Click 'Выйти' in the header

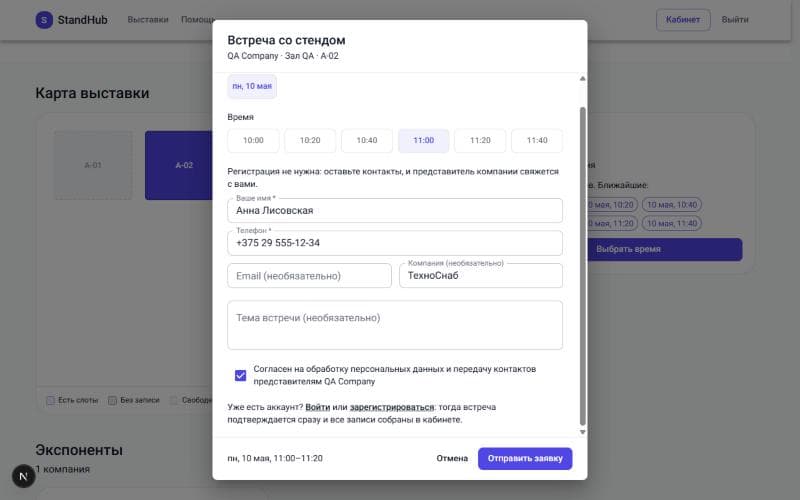[x=735, y=20]
